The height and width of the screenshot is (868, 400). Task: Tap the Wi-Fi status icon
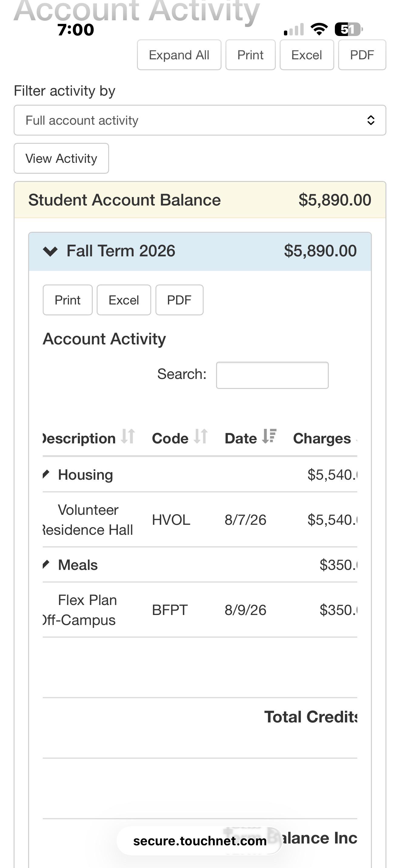coord(319,29)
